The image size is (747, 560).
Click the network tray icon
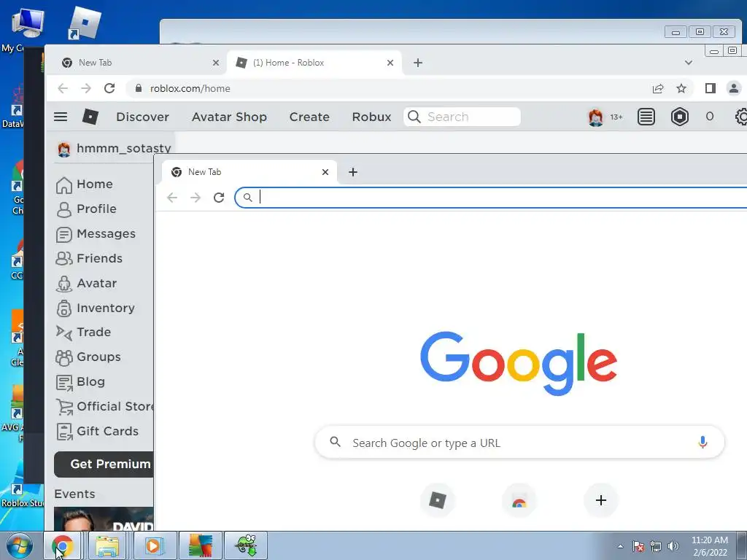tap(656, 546)
